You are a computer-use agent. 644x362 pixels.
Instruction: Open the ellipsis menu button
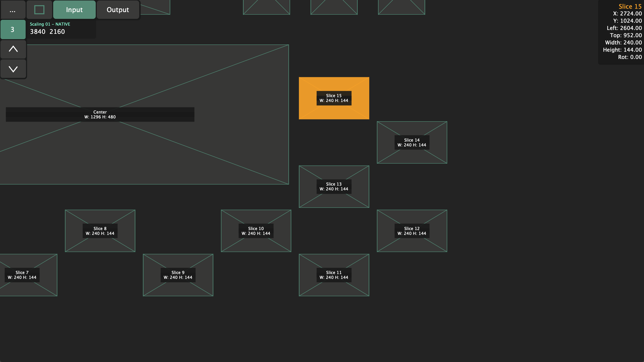coord(13,10)
